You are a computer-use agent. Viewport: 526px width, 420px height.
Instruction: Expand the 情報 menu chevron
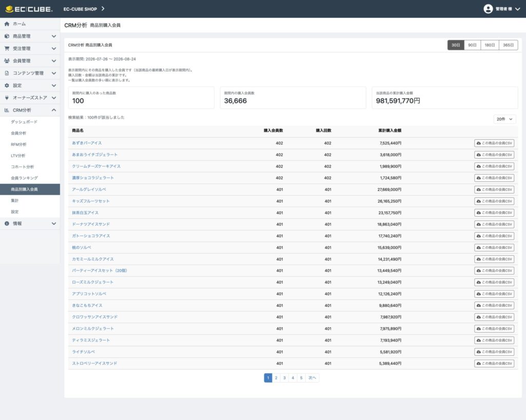pos(53,223)
